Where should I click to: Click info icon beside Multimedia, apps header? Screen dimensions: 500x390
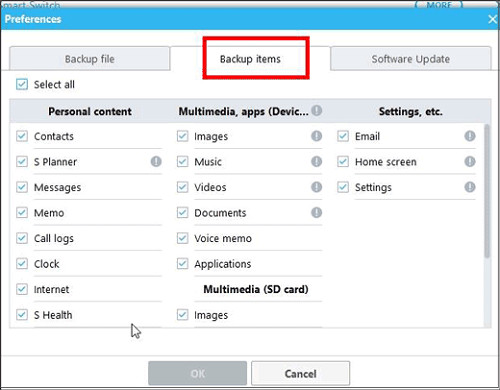[x=317, y=110]
